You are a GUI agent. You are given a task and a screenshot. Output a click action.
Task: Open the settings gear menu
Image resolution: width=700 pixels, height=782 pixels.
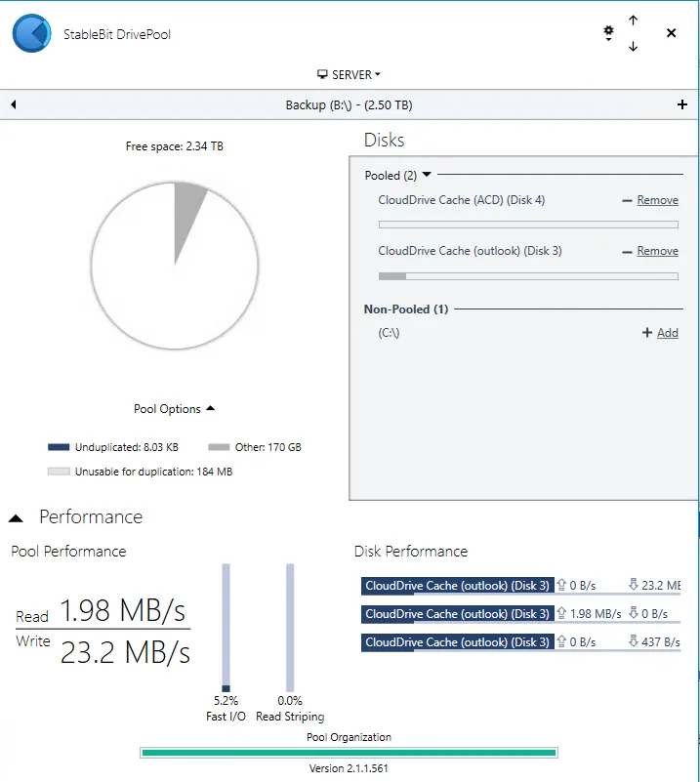(x=608, y=31)
